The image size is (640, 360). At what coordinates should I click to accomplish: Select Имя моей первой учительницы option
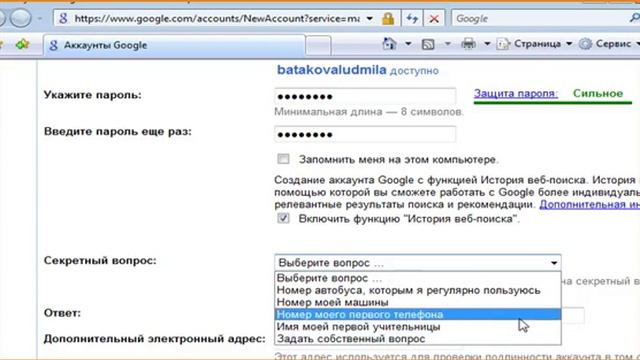418,327
